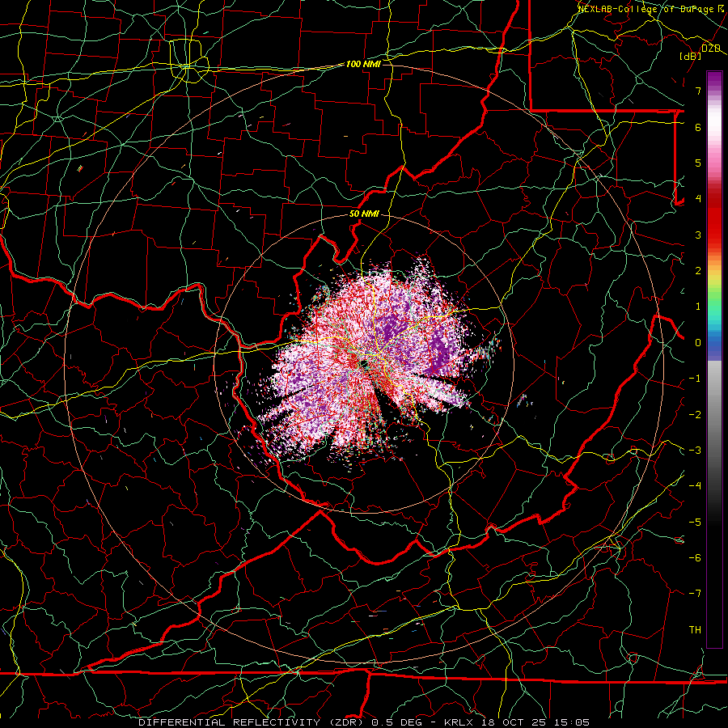Click the "-1" tick on the color scale
728x728 pixels.
click(695, 379)
